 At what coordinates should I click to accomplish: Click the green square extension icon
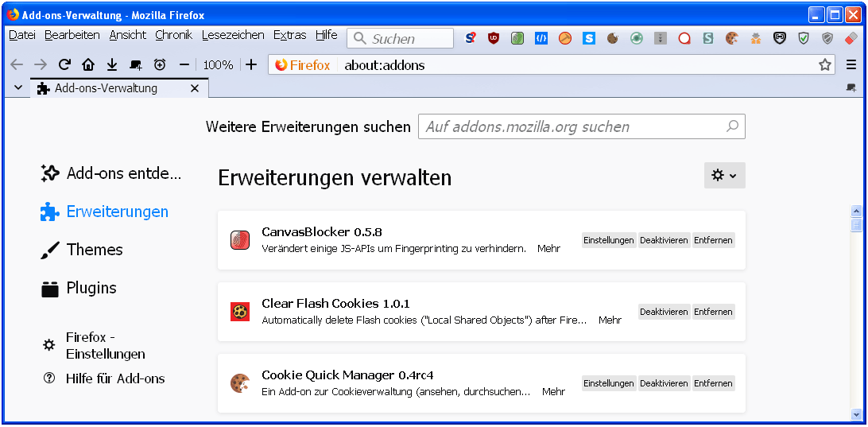[517, 38]
